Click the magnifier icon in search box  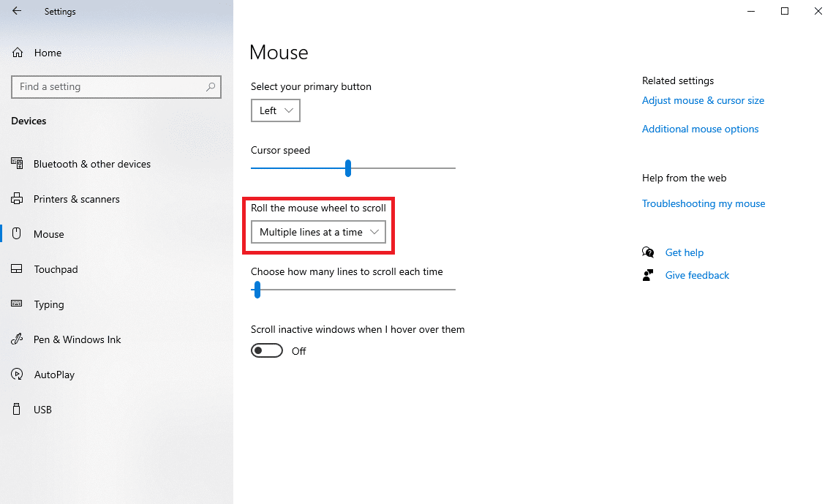211,86
